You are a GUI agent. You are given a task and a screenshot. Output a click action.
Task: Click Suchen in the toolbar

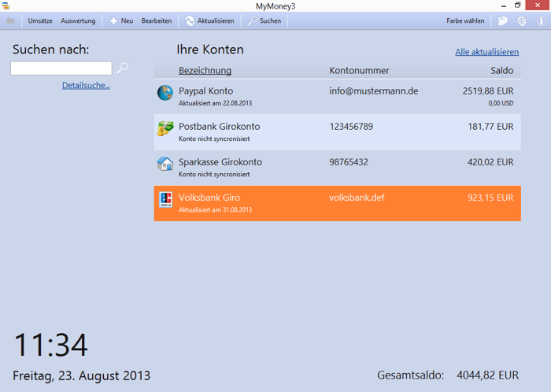tap(264, 20)
